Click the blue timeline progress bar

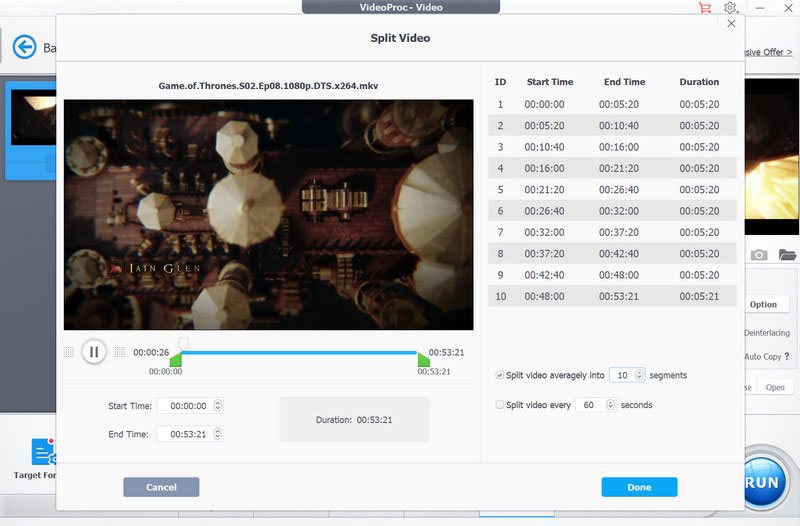click(x=299, y=353)
